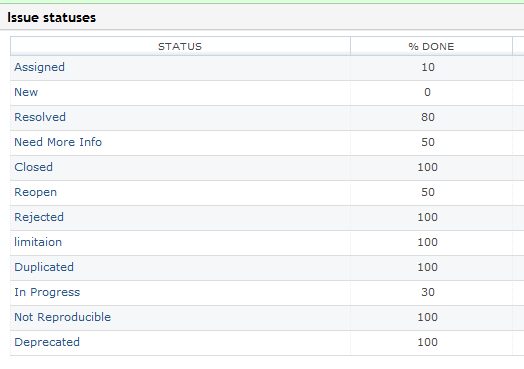This screenshot has height=369, width=524.
Task: Click the STATUS column header
Action: click(x=180, y=46)
